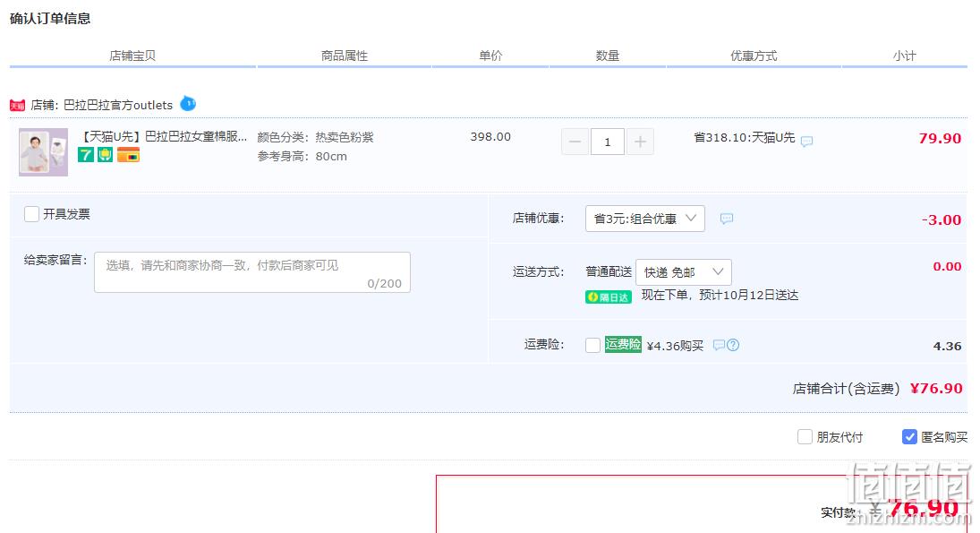
Task: Click the 优惠方式 column header
Action: 754,56
